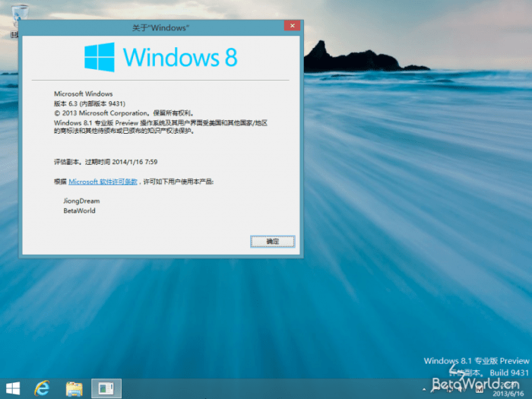Select the running winver taskbar button
This screenshot has width=532, height=399.
(x=106, y=389)
